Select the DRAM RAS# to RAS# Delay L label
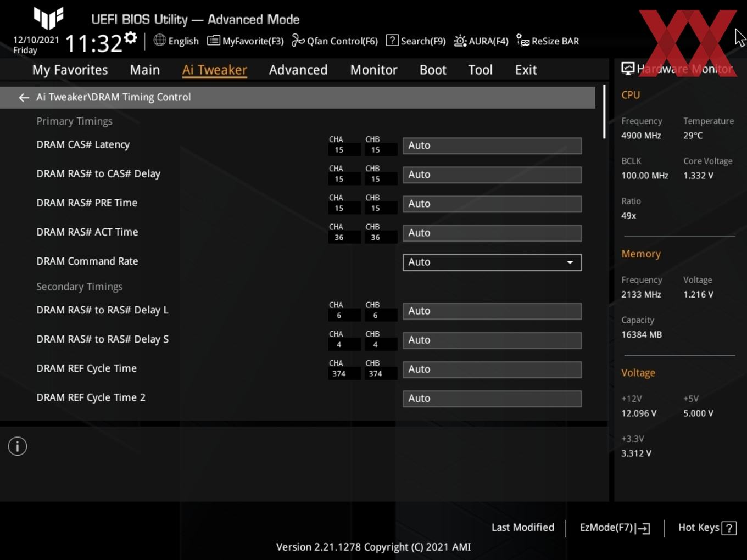 pyautogui.click(x=102, y=310)
